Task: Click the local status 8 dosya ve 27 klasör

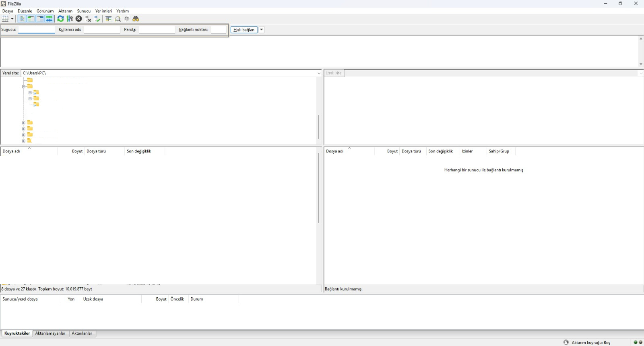Action: (x=47, y=289)
